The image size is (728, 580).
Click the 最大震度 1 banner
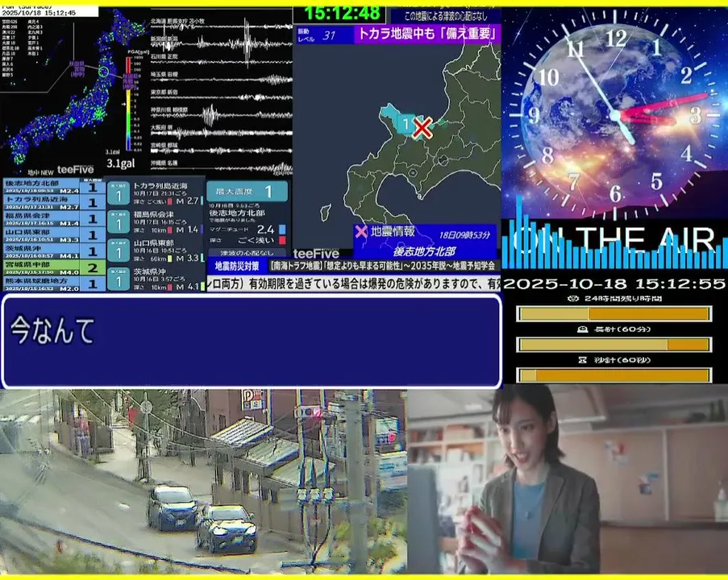(247, 191)
